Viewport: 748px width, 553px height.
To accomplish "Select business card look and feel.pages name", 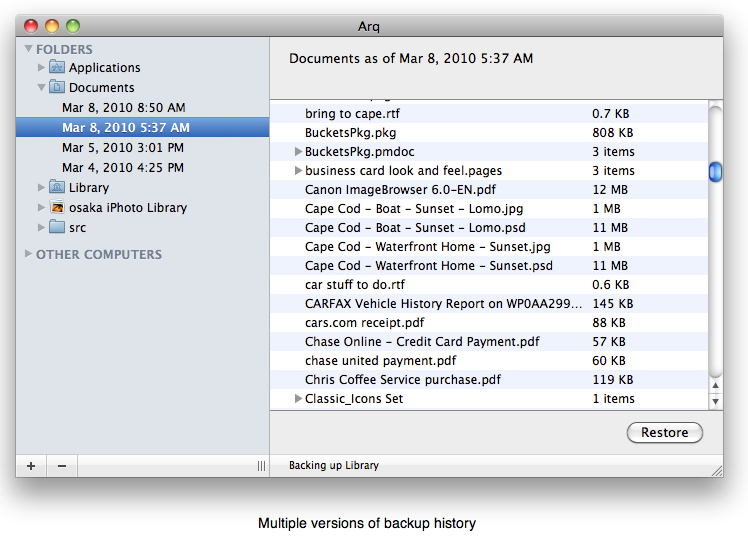I will point(404,171).
